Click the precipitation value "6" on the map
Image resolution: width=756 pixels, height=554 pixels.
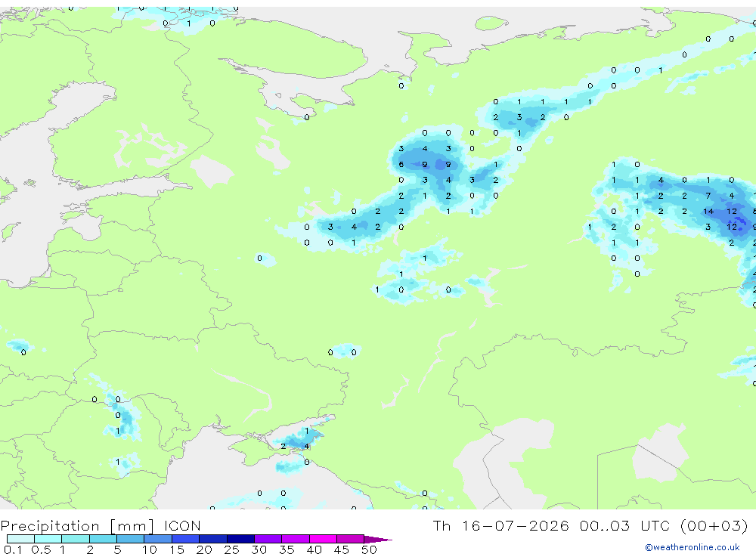pyautogui.click(x=401, y=165)
